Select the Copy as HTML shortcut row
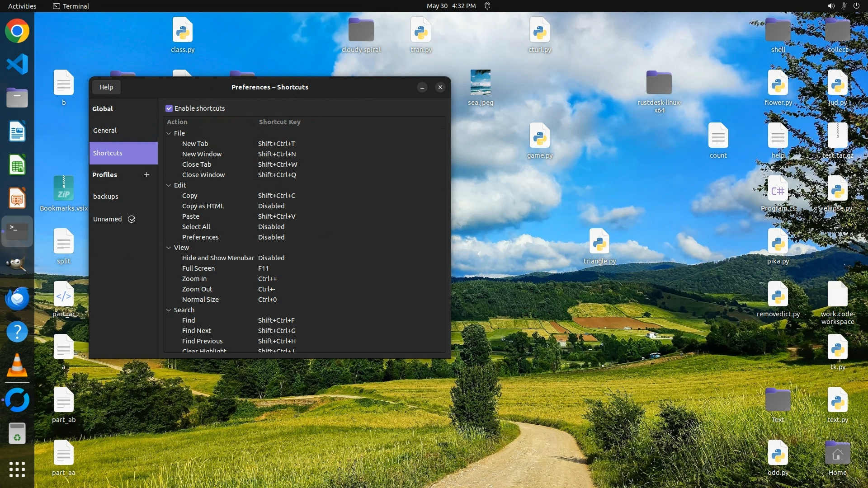The height and width of the screenshot is (488, 868). click(x=203, y=206)
